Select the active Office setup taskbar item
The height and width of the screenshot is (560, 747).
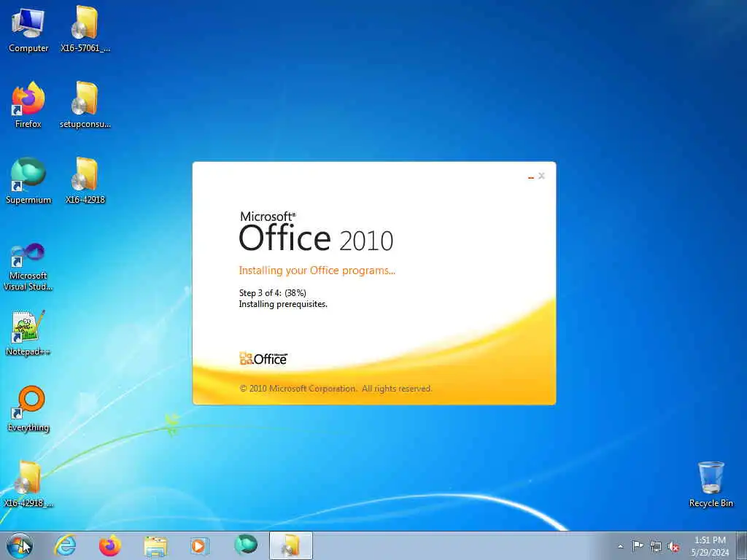pyautogui.click(x=290, y=545)
